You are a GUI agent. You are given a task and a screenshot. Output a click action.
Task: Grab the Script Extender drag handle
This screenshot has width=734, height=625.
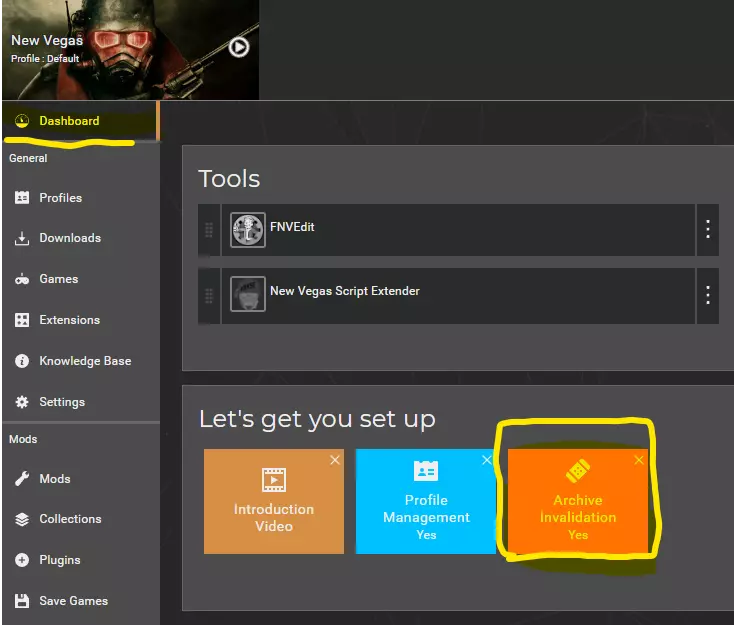coord(209,296)
